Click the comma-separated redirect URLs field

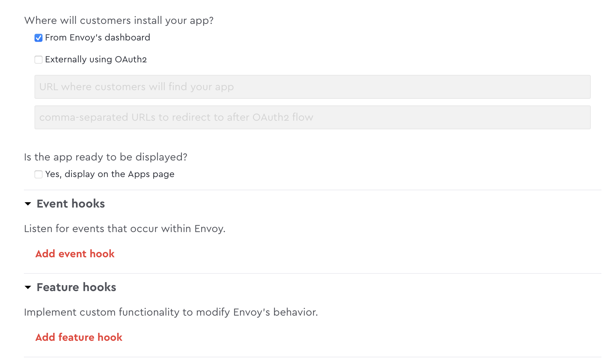coord(312,117)
